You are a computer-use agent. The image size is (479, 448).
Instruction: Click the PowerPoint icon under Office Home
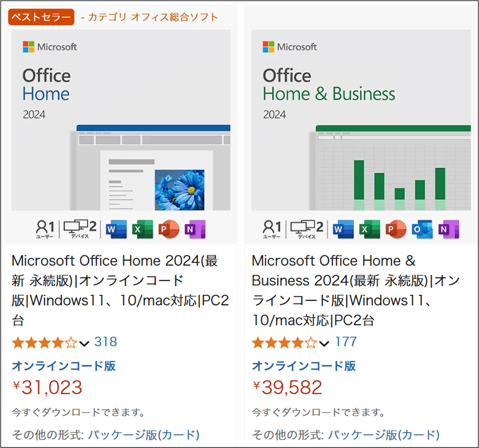pyautogui.click(x=168, y=229)
